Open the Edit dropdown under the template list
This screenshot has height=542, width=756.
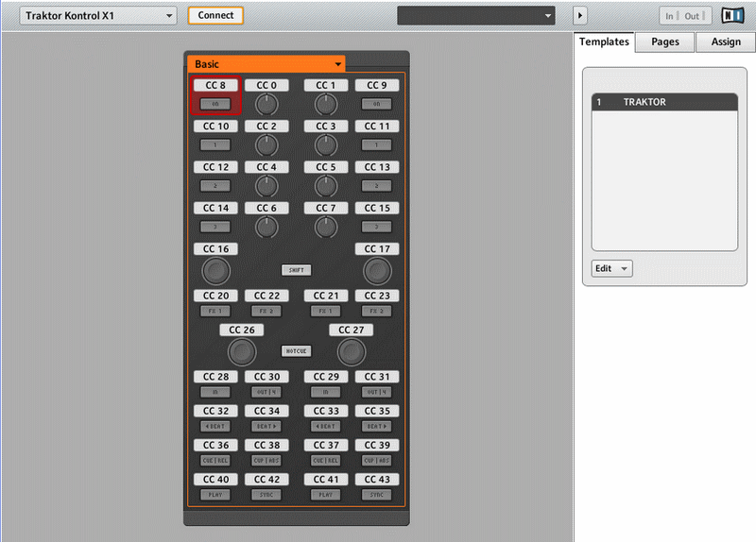pos(611,268)
